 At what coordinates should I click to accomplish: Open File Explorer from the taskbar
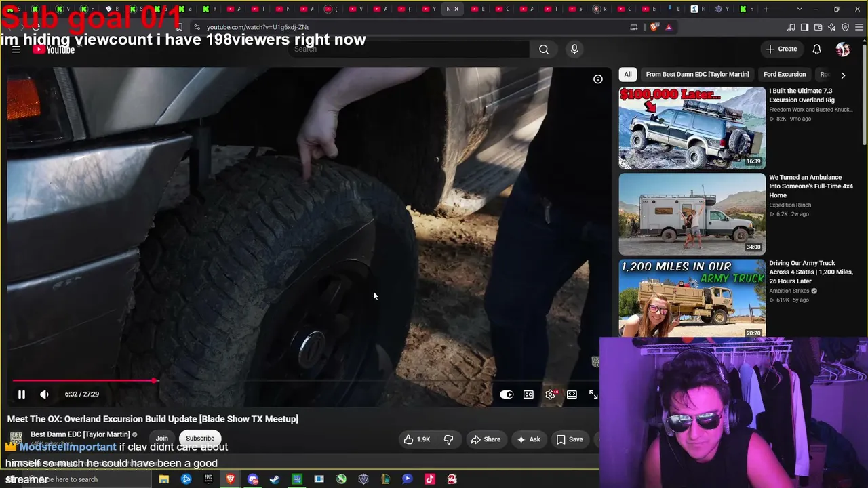tap(164, 479)
